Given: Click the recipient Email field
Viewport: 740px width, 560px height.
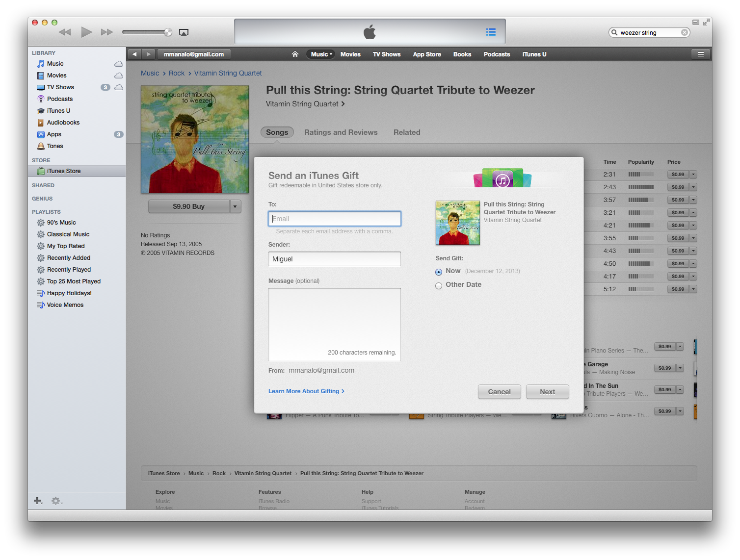Looking at the screenshot, I should tap(335, 219).
